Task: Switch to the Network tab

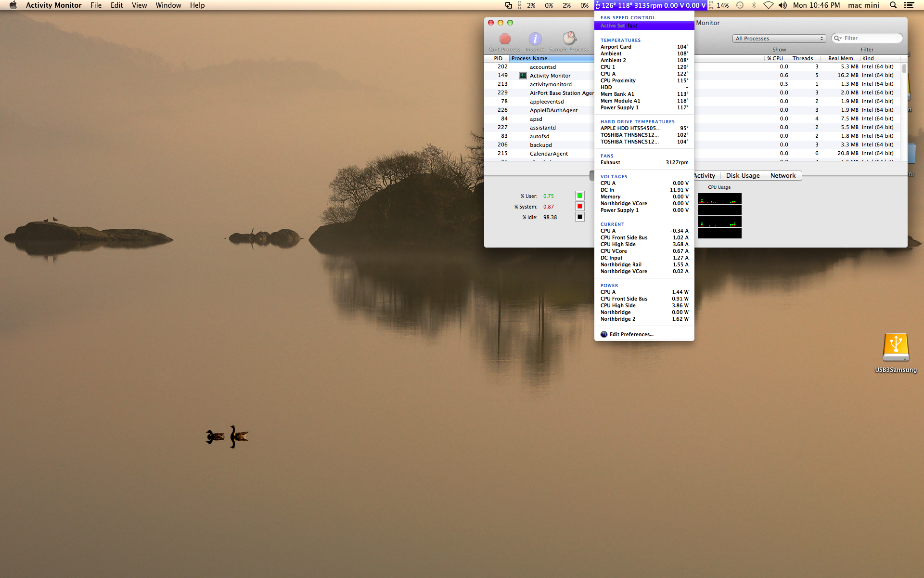Action: [783, 176]
